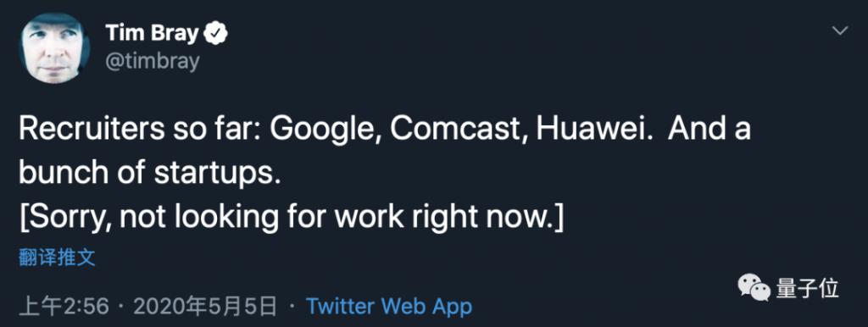Expand the tweet options chevron
Viewport: 868px width, 327px height.
840,31
